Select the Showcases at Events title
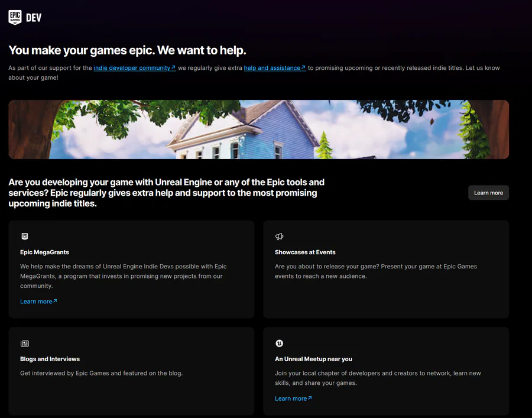The image size is (532, 418). coord(305,252)
